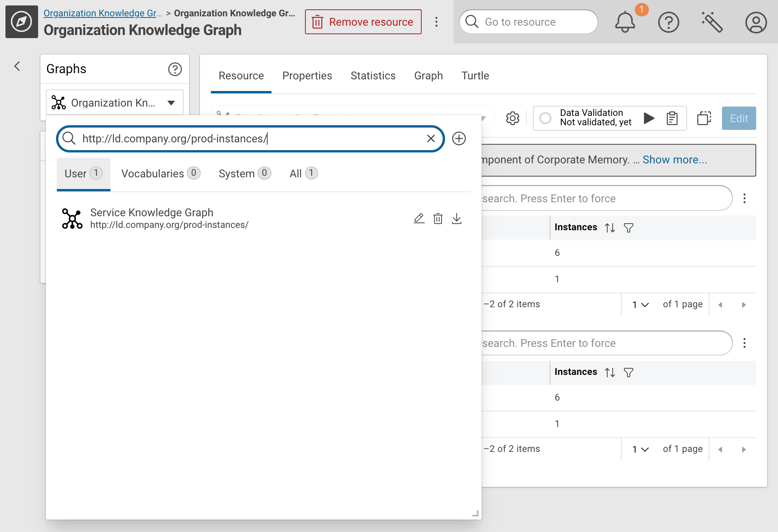Go to next page in first table

(x=744, y=305)
